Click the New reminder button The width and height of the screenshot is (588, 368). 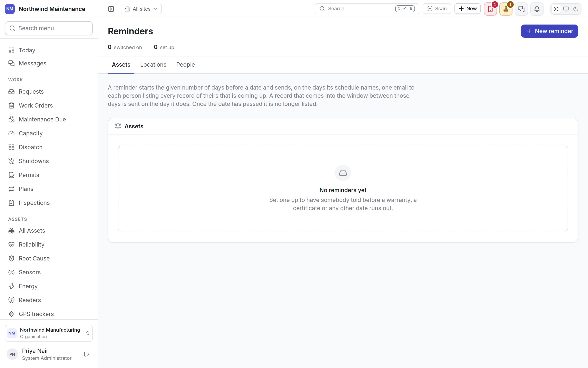click(x=549, y=31)
